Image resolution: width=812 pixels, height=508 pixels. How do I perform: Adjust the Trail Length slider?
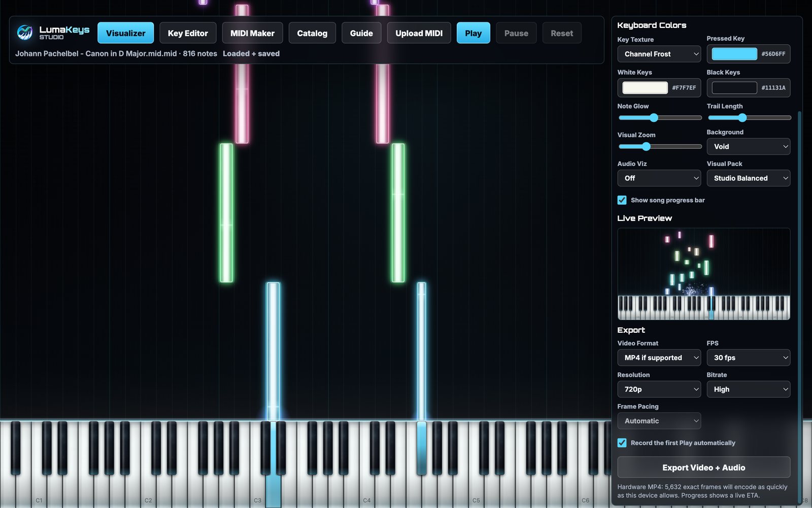click(x=749, y=118)
